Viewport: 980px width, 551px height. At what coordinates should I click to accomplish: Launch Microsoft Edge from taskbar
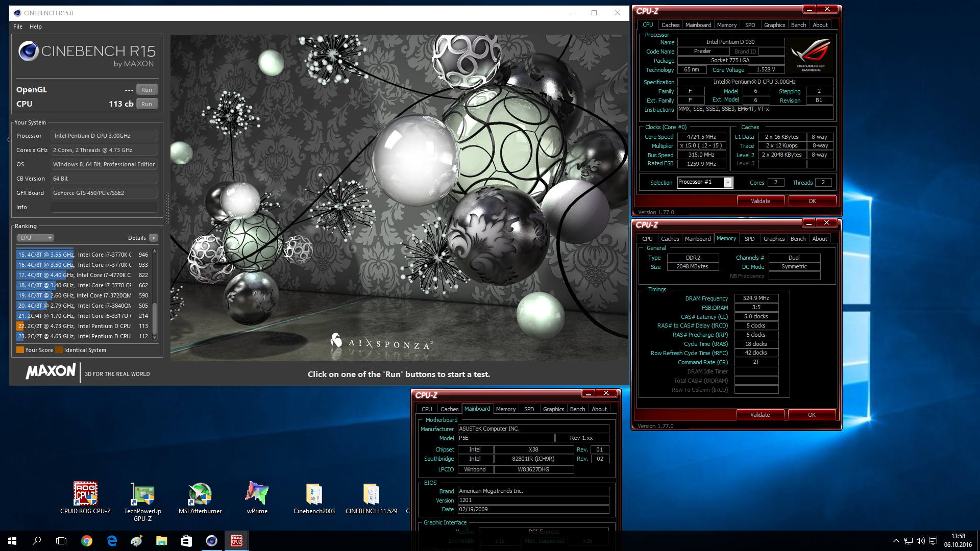click(112, 541)
